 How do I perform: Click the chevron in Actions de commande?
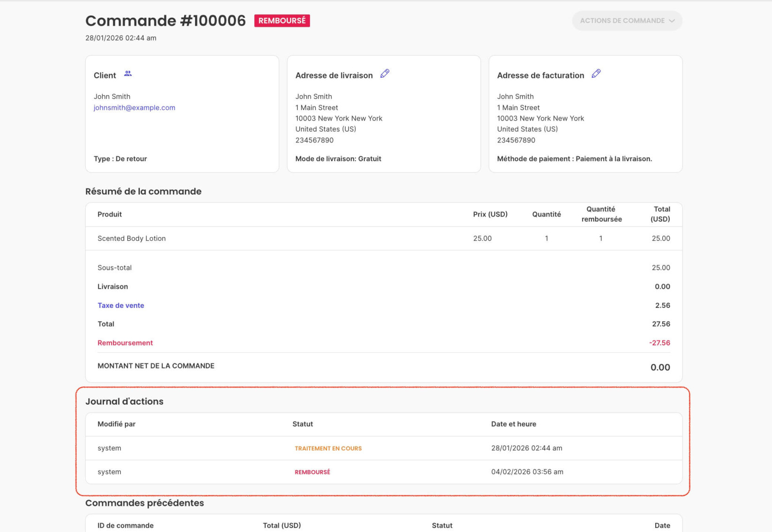(x=672, y=21)
